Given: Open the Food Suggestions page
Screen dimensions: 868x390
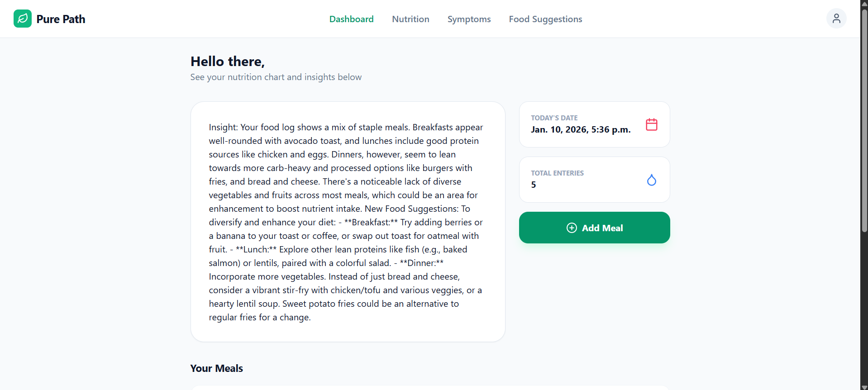Looking at the screenshot, I should pyautogui.click(x=545, y=19).
